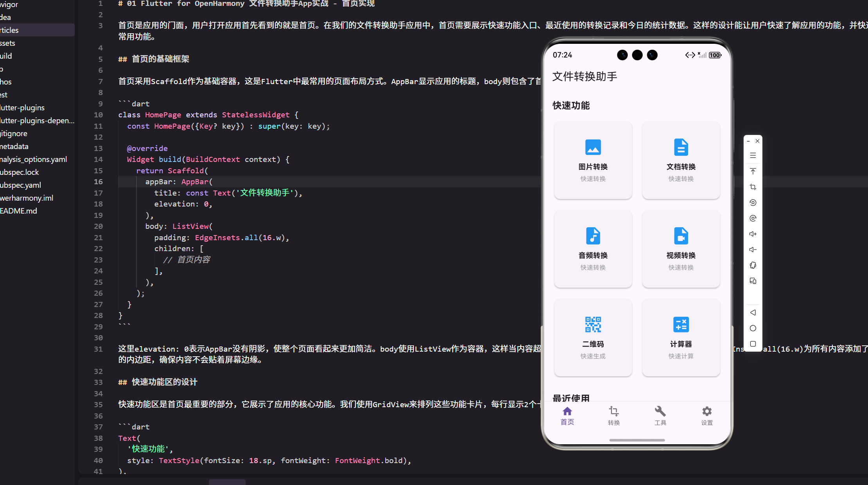Viewport: 868px width, 485px height.
Task: Tap the 图片转换 quick conversion card
Action: [593, 160]
